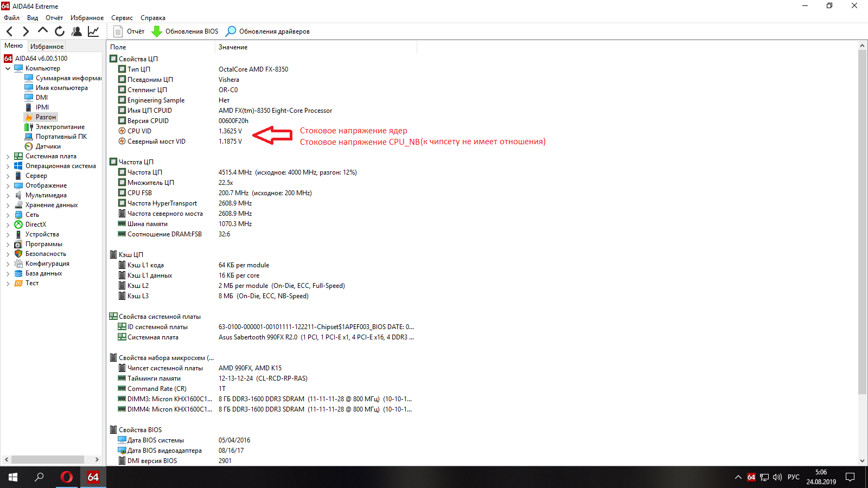Open the Windows Start menu
This screenshot has width=868, height=488.
(13, 477)
